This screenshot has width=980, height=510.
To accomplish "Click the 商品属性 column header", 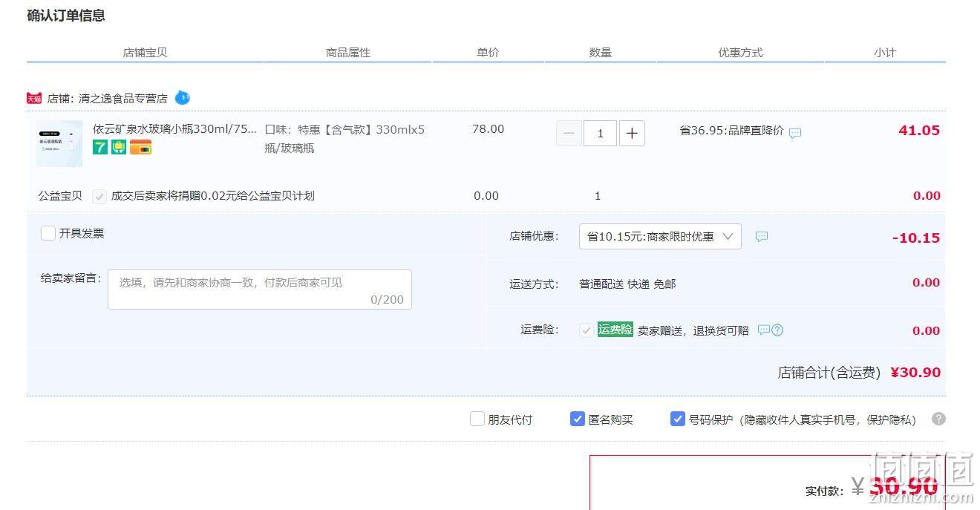I will click(x=348, y=53).
